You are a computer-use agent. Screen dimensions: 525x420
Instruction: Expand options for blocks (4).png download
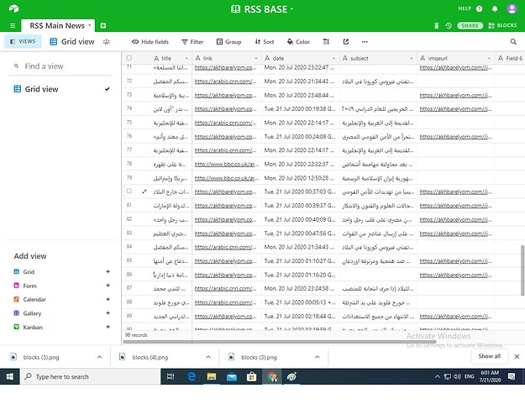208,357
